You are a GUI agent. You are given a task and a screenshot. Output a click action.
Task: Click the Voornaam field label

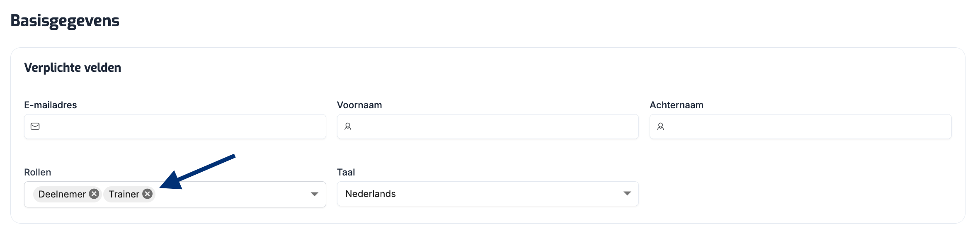click(359, 105)
